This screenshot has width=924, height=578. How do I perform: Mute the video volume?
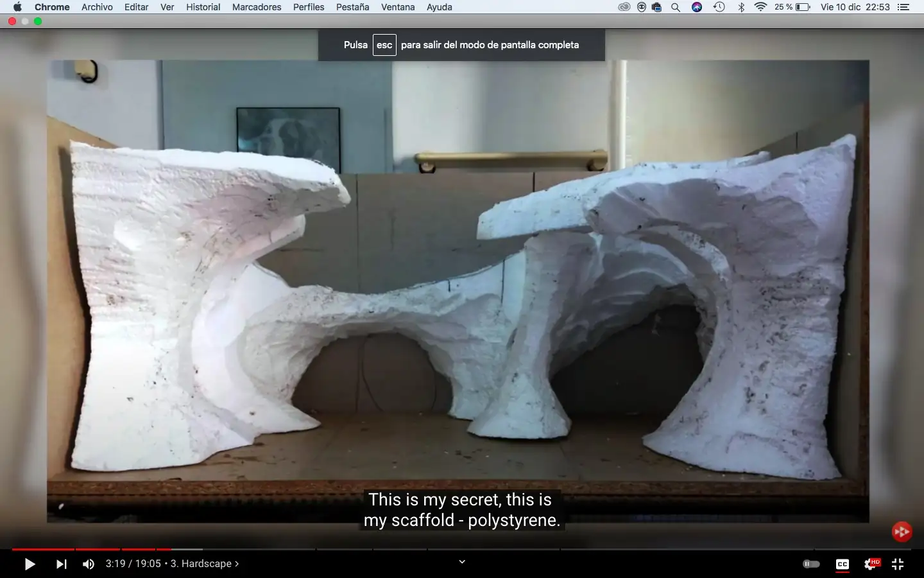point(89,564)
